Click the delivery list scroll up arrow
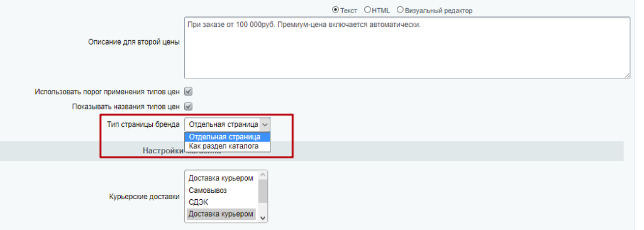The image size is (644, 230). tap(263, 175)
